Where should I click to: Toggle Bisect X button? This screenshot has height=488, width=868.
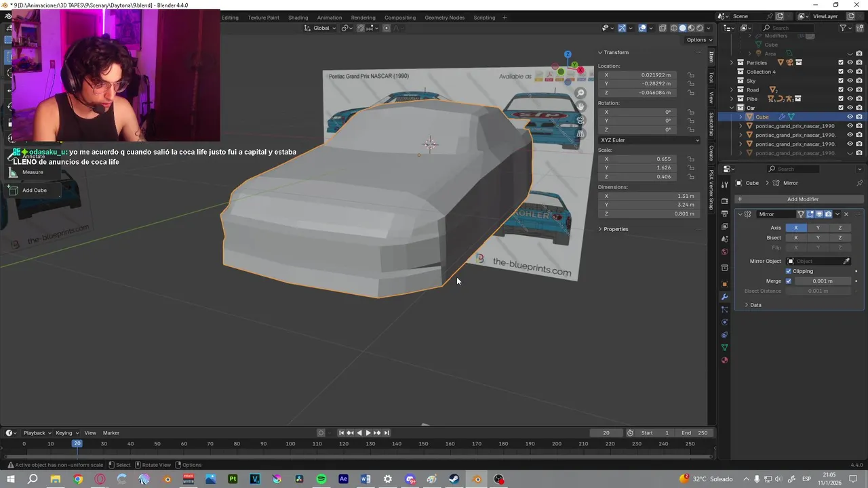pos(796,238)
